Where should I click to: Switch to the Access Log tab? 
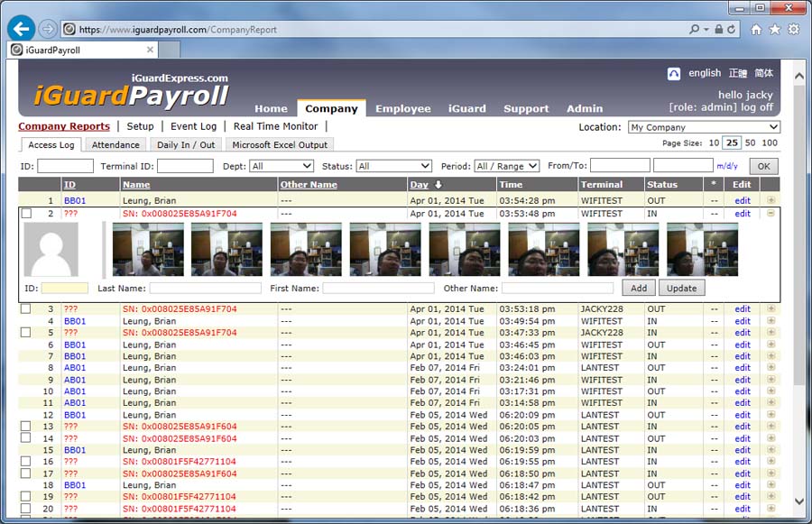(x=51, y=145)
